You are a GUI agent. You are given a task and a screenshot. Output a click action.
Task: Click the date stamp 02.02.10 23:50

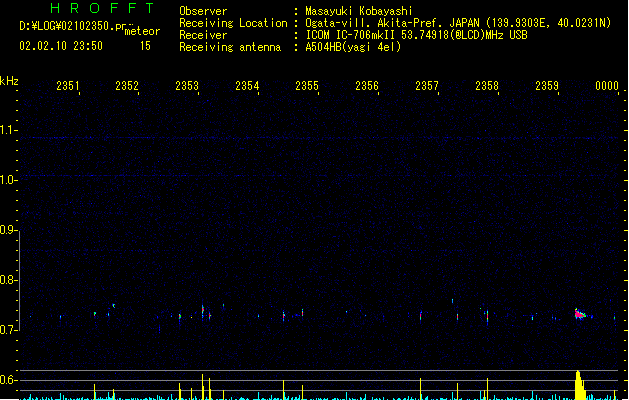(x=61, y=46)
